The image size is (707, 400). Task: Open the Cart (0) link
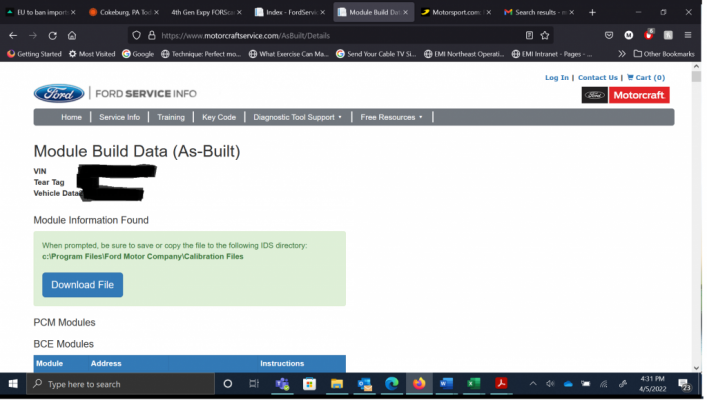pyautogui.click(x=646, y=78)
